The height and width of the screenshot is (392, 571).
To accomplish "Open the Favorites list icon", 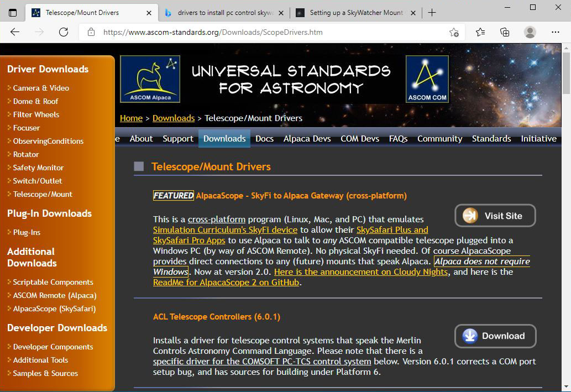I will click(x=480, y=32).
